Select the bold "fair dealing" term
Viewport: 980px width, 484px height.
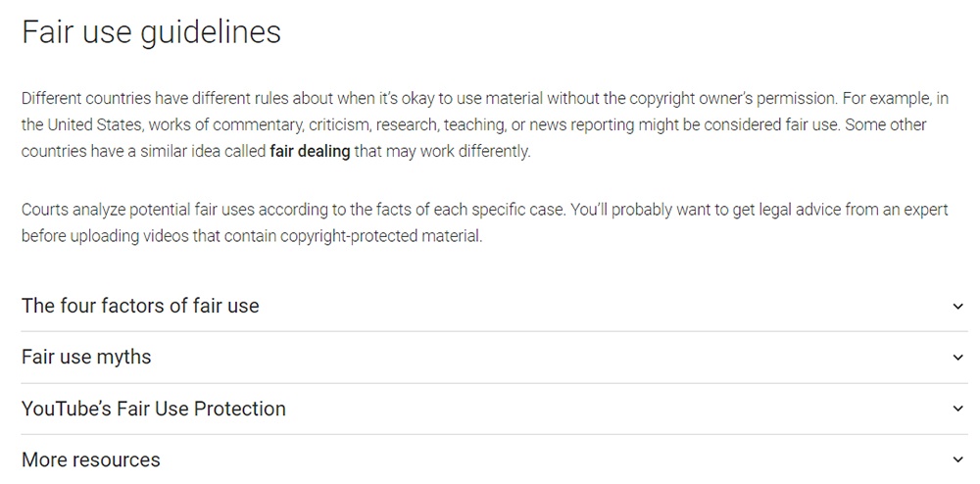click(310, 152)
